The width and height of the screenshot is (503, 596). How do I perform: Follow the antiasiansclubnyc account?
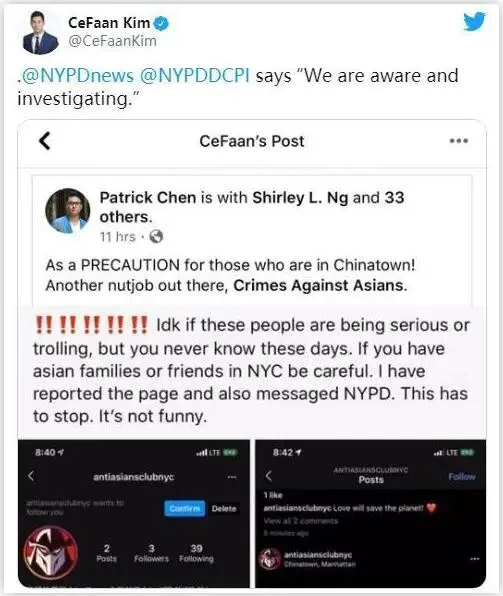(x=462, y=477)
